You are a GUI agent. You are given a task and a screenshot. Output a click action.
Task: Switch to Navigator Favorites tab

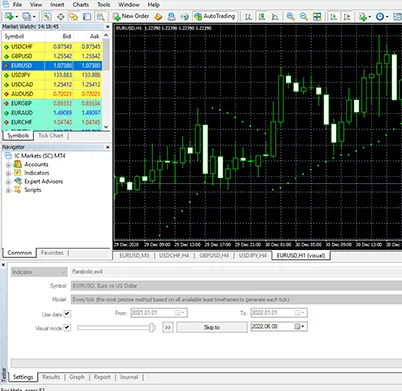click(x=52, y=253)
